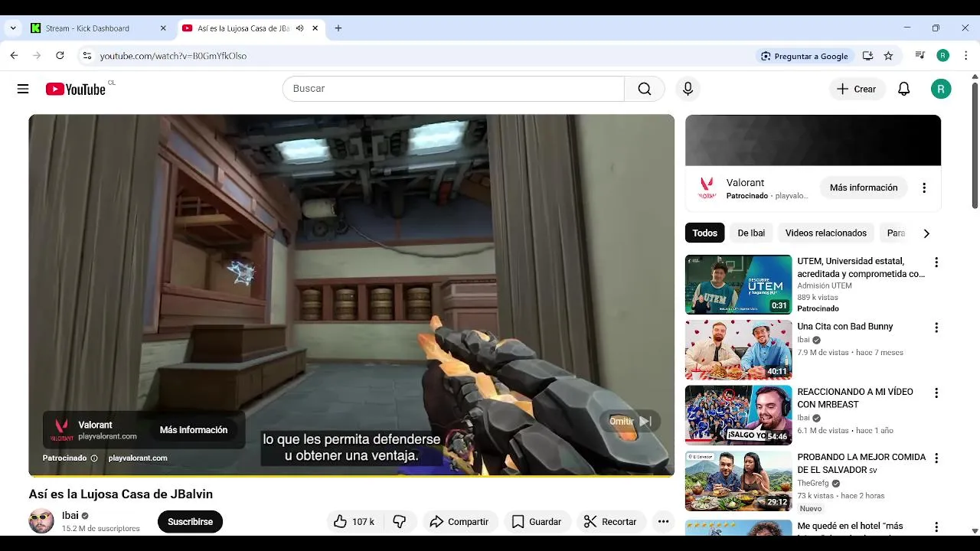The image size is (980, 551).
Task: Click Valorant logo in sidebar ad
Action: pyautogui.click(x=707, y=188)
